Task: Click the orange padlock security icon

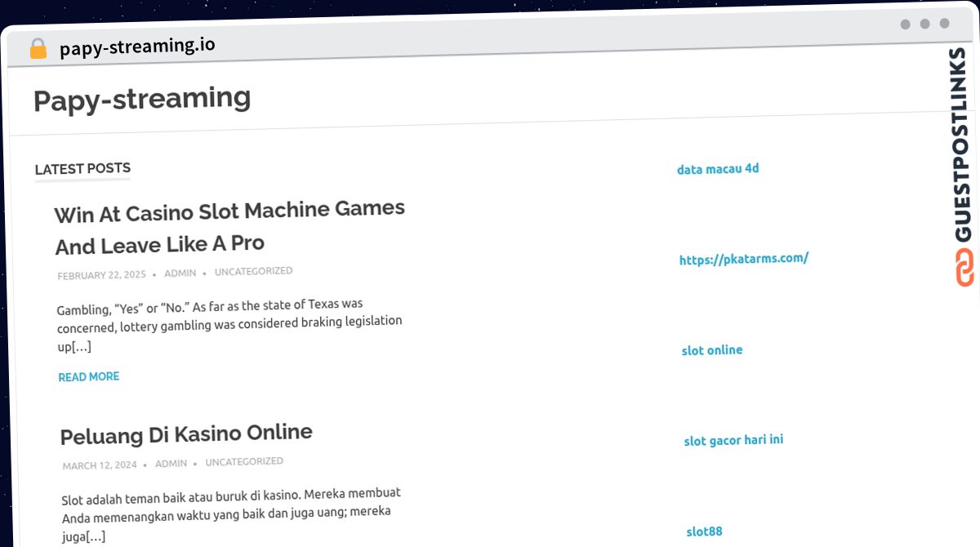Action: 38,49
